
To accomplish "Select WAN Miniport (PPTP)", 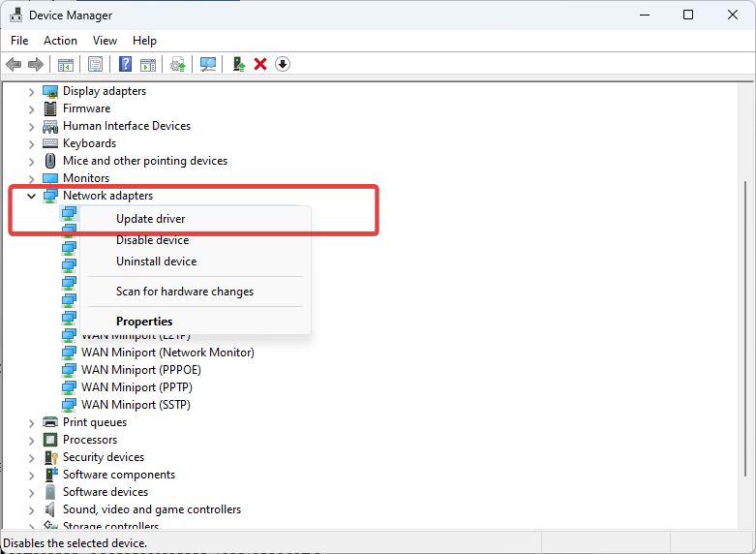I will click(x=136, y=387).
